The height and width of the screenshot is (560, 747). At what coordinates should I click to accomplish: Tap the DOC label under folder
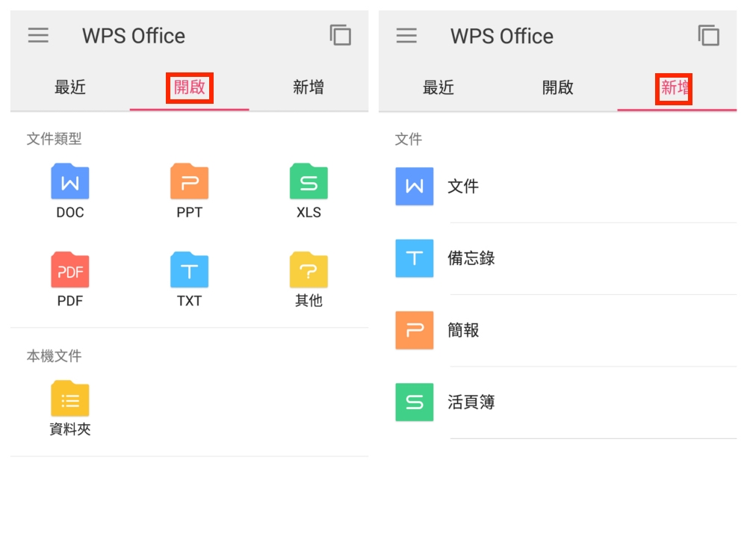70,212
